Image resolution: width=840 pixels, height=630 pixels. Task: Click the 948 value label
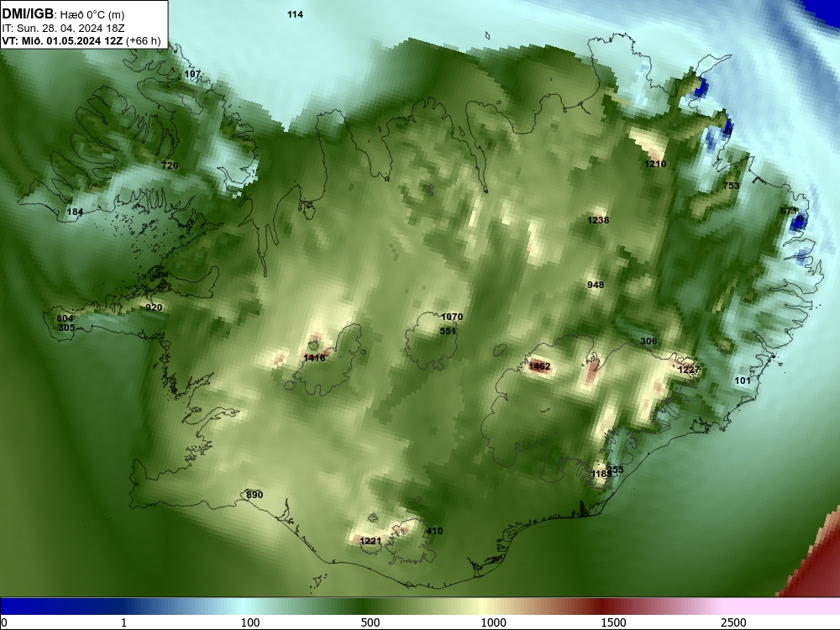(596, 285)
